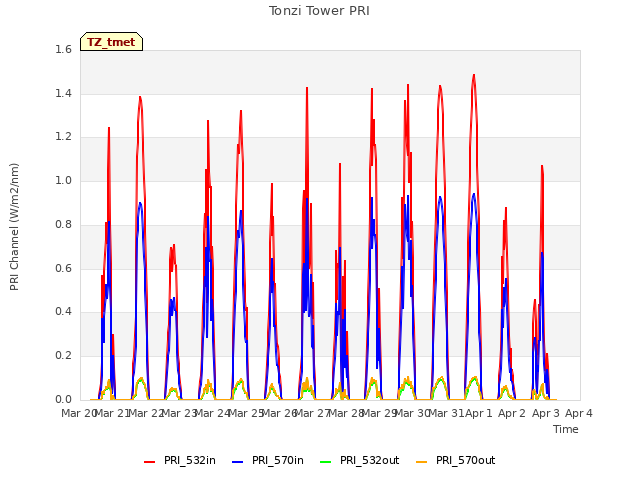Click the 0.2 y-axis tick label
Screen dimensions: 640x480
63,356
